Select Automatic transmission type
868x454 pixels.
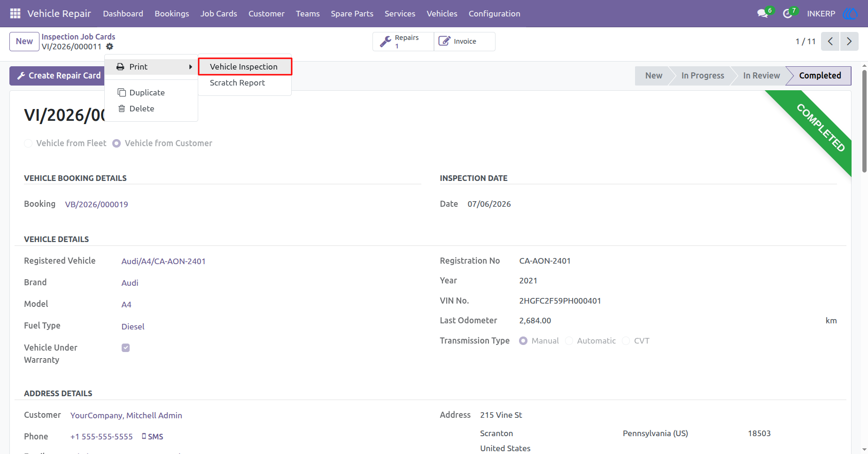pyautogui.click(x=569, y=341)
